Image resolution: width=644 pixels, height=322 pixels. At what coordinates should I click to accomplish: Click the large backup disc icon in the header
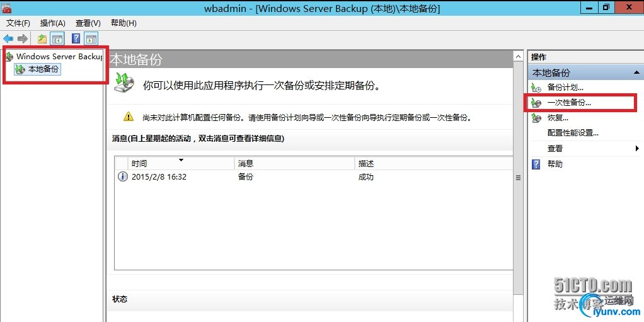124,83
